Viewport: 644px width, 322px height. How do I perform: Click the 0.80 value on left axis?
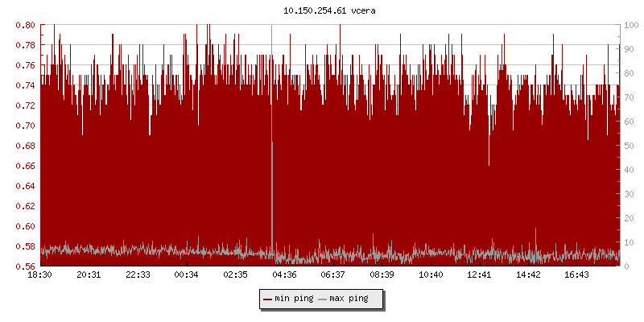coord(26,25)
